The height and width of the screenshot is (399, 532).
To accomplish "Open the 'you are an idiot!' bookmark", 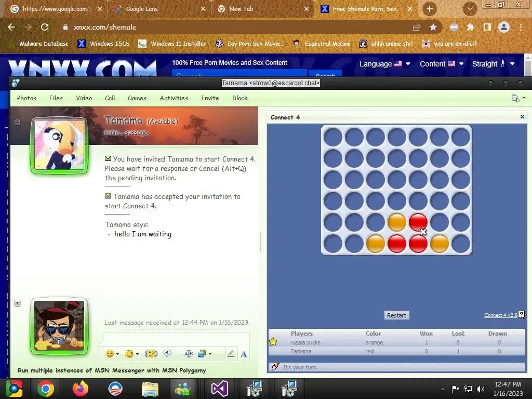I will point(449,44).
